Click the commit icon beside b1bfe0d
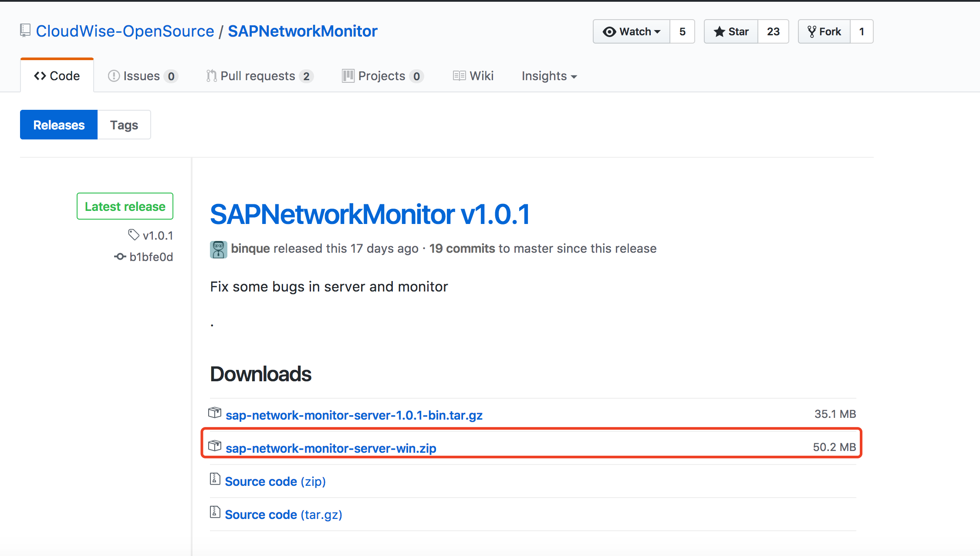Image resolution: width=980 pixels, height=556 pixels. point(120,257)
